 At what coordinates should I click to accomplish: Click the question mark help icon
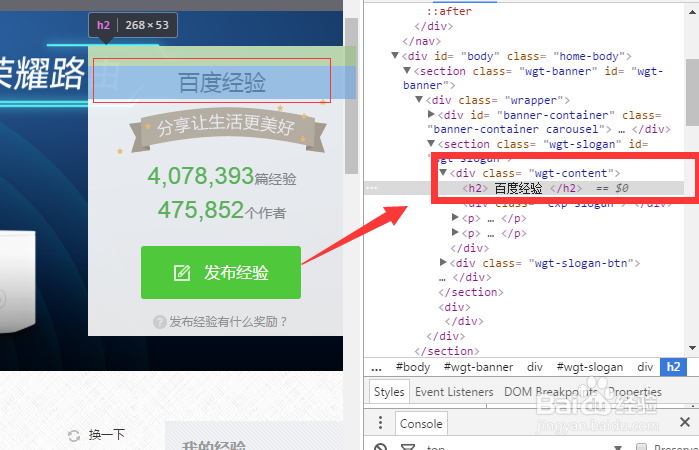tap(160, 322)
